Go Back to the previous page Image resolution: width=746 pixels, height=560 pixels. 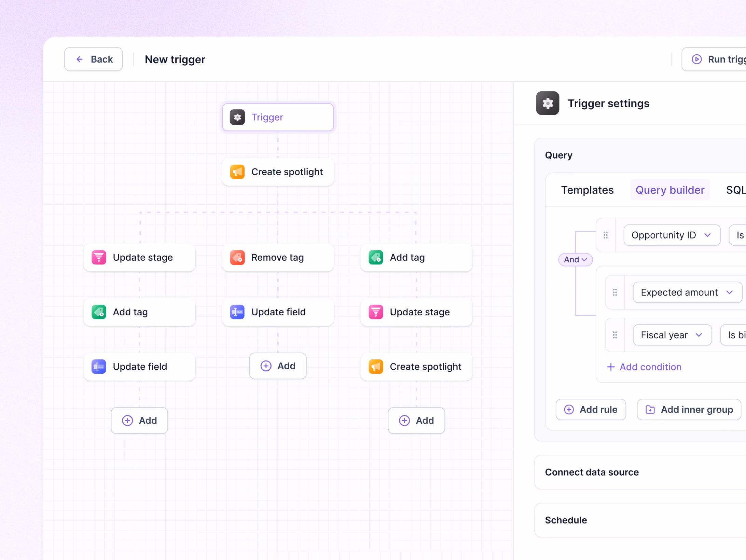pyautogui.click(x=94, y=59)
